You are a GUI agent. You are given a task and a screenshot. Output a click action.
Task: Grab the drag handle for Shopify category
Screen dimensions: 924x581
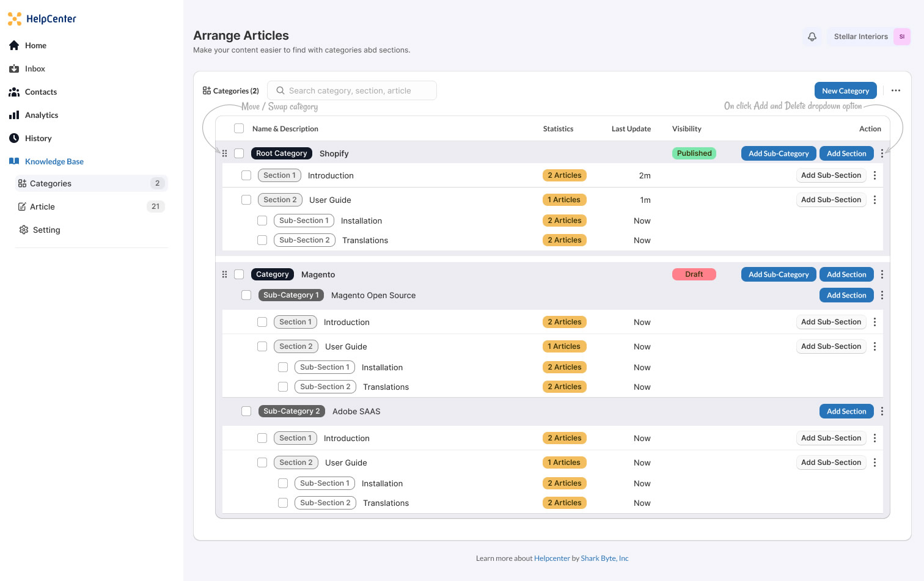coord(224,153)
